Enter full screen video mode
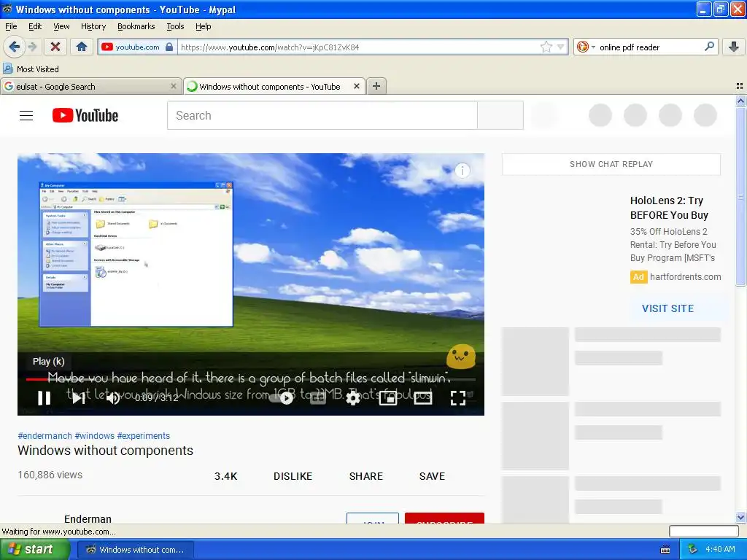 point(458,398)
